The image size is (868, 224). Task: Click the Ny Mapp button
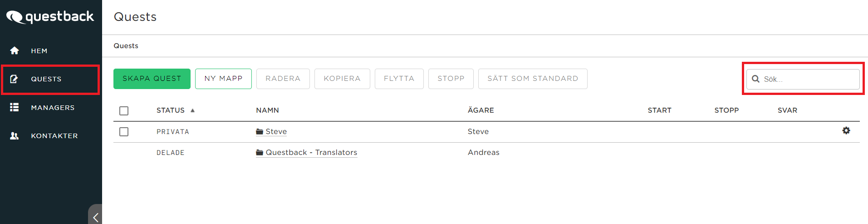point(223,79)
